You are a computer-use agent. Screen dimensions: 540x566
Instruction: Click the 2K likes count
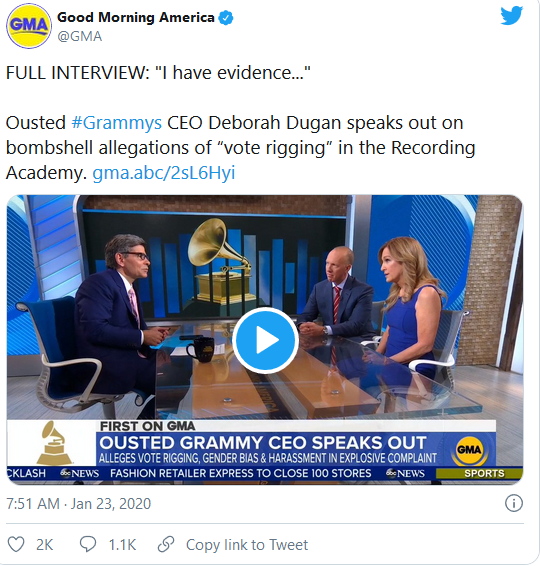(44, 544)
